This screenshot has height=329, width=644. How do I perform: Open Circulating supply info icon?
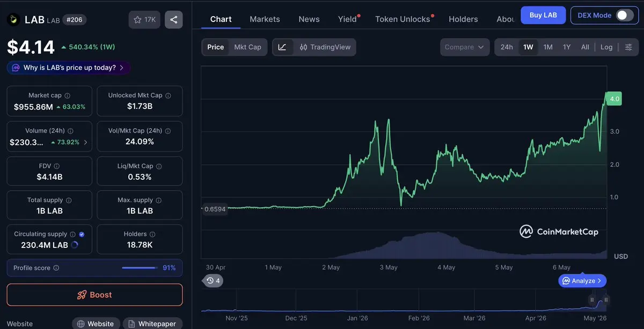[x=72, y=235]
